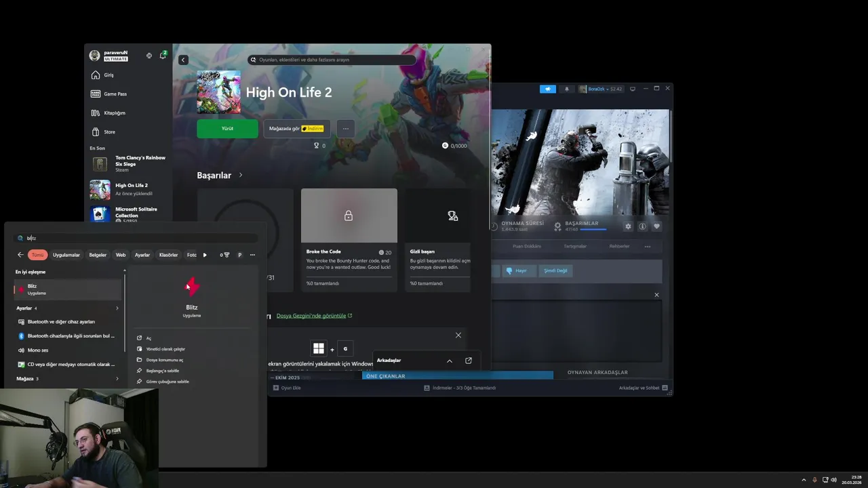Click Mağazada gör button
Viewport: 868px width, 488px height.
pyautogui.click(x=296, y=129)
